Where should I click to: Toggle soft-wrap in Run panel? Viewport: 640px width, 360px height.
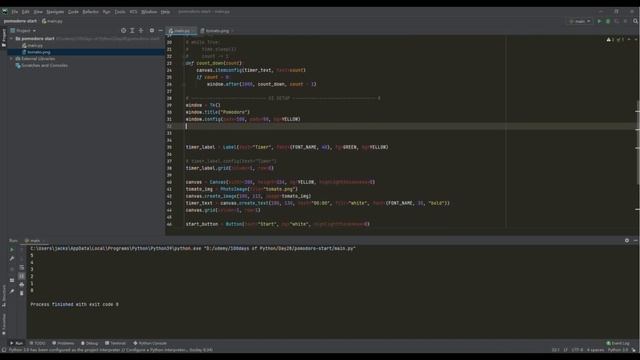[x=22, y=268]
